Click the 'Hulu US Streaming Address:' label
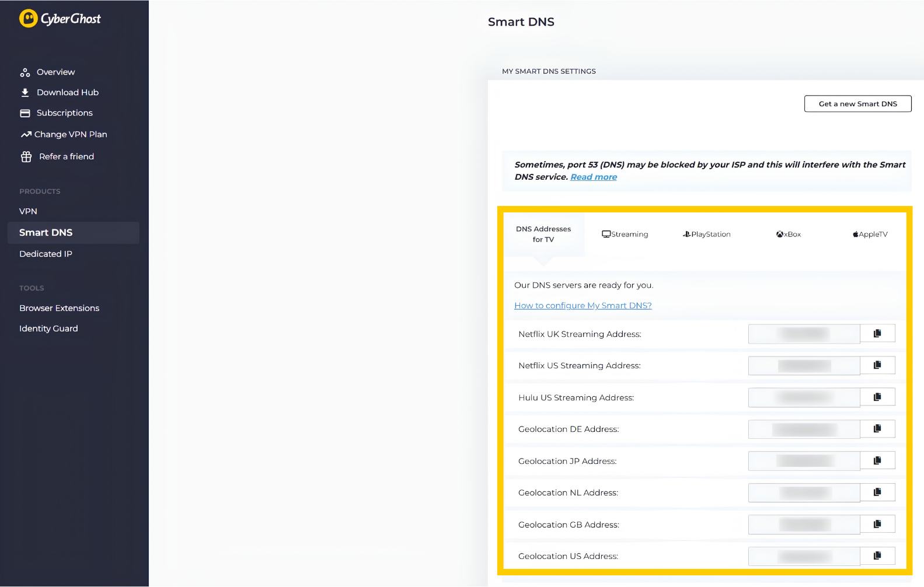 point(576,398)
